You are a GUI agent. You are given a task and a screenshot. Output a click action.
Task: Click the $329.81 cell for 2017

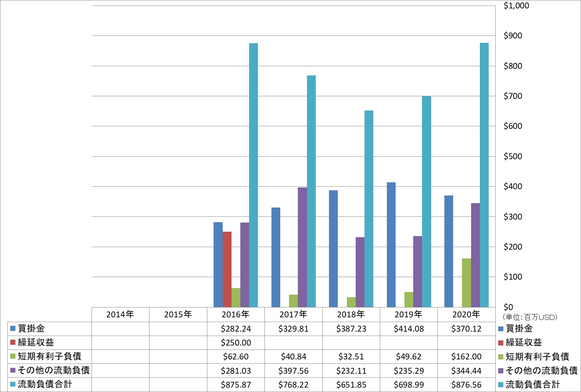[293, 329]
